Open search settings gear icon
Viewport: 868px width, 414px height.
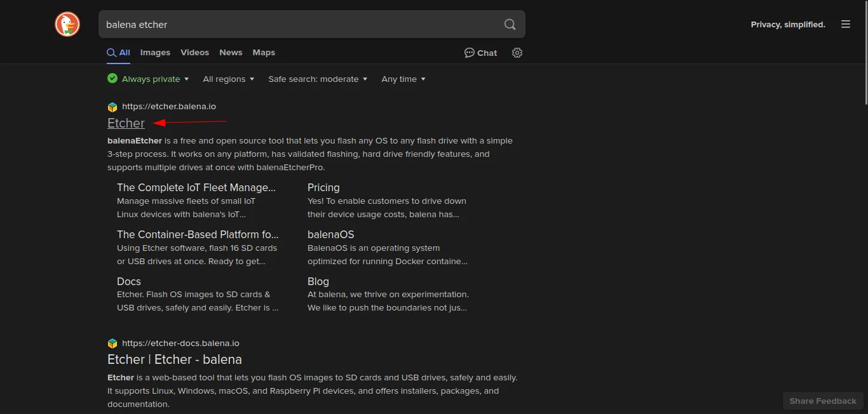pyautogui.click(x=517, y=53)
